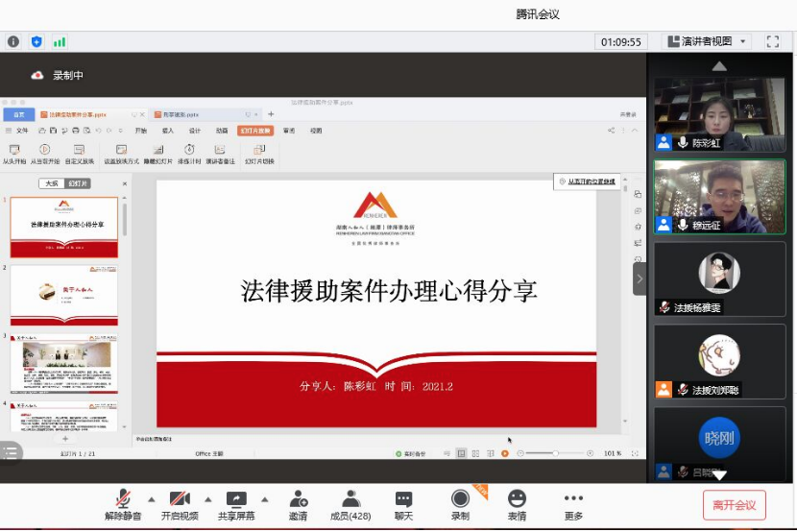Select 穆远征's video thumbnail
Image resolution: width=797 pixels, height=532 pixels.
[x=719, y=196]
